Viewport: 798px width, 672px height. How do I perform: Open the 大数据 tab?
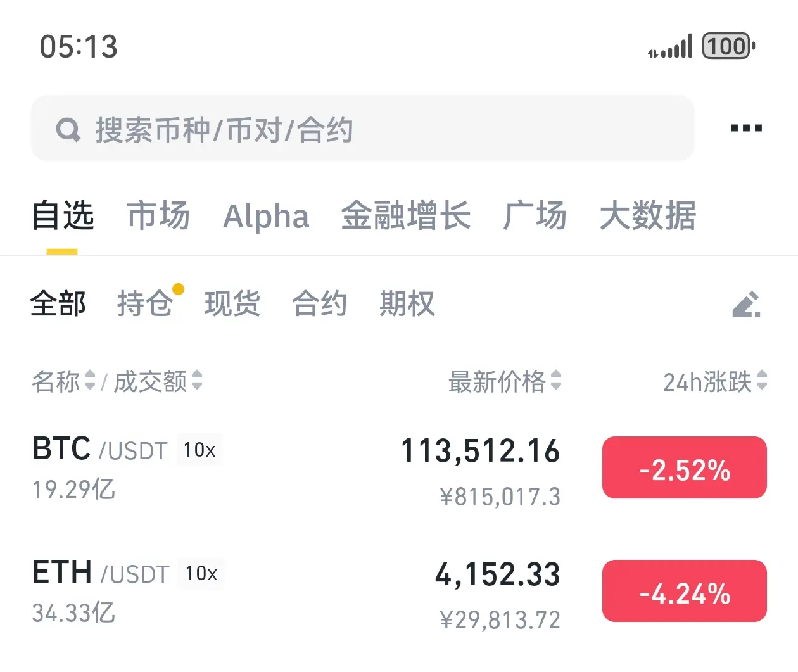click(648, 215)
